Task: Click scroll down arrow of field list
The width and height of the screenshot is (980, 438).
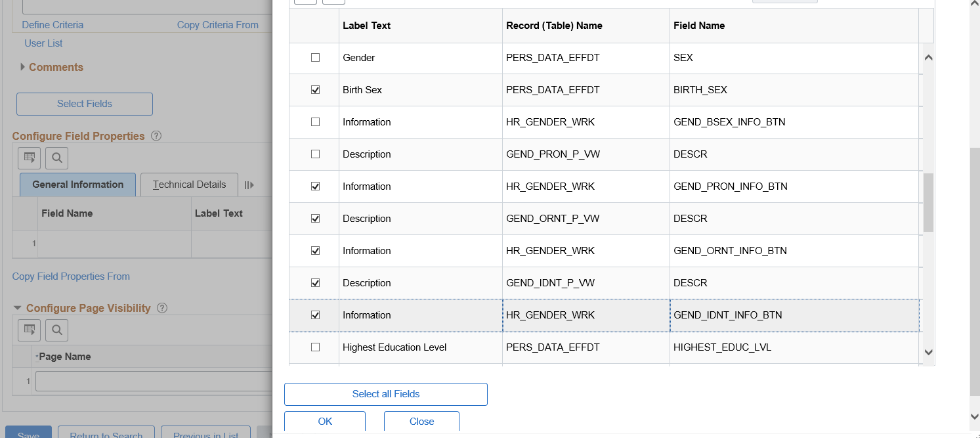Action: point(928,353)
